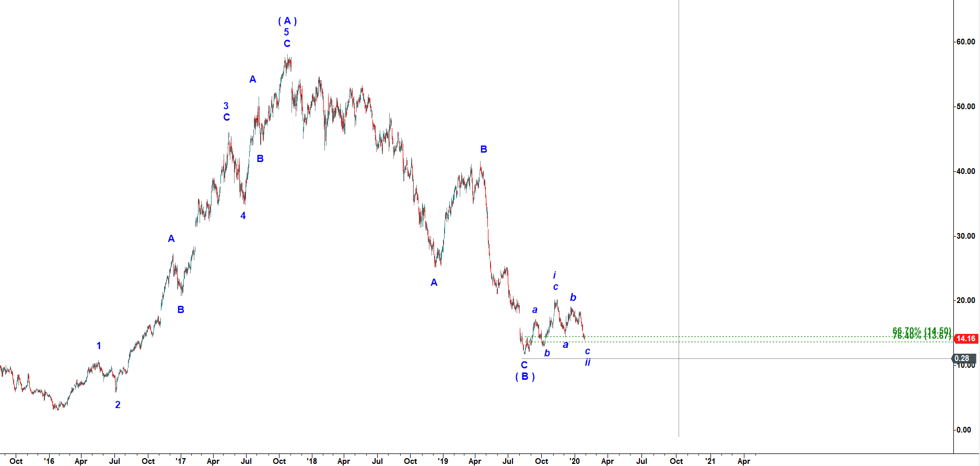This screenshot has width=980, height=466.
Task: Click the '16 year label on time axis
Action: tap(49, 461)
